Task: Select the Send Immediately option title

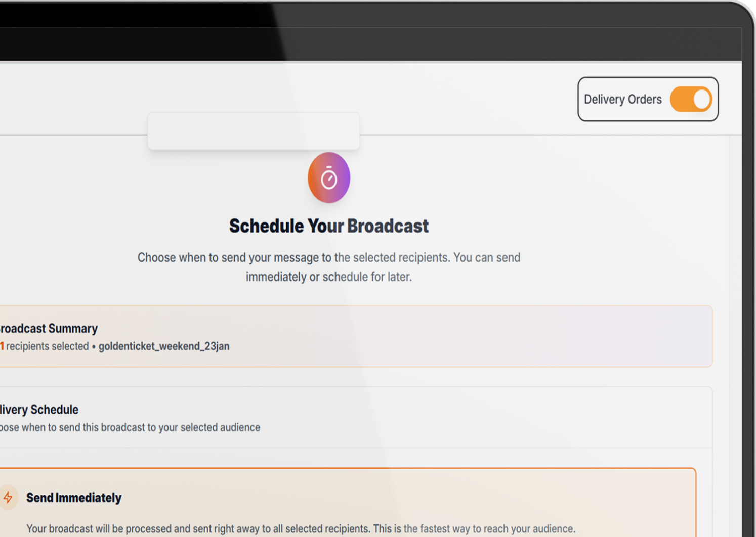Action: [74, 498]
